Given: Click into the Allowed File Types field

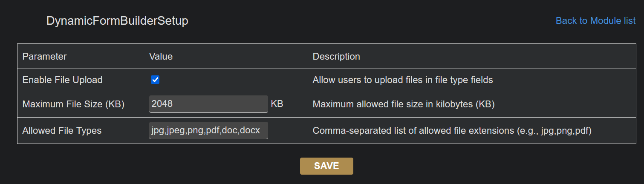Looking at the screenshot, I should point(208,130).
